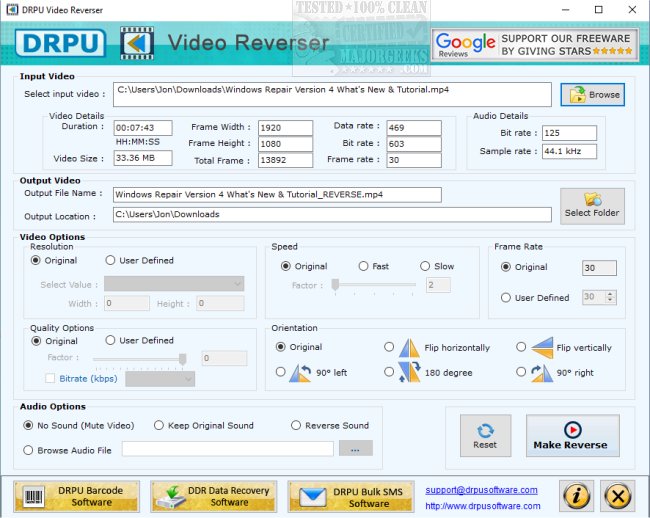
Task: Click the Flip vertically icon
Action: 542,348
